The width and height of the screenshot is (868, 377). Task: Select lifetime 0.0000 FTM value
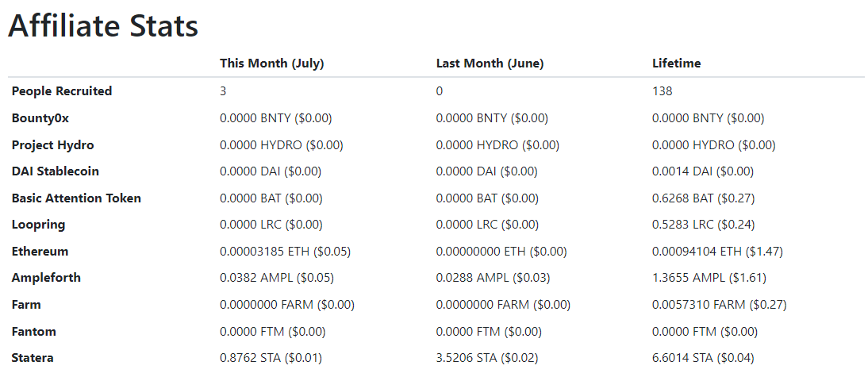[705, 332]
